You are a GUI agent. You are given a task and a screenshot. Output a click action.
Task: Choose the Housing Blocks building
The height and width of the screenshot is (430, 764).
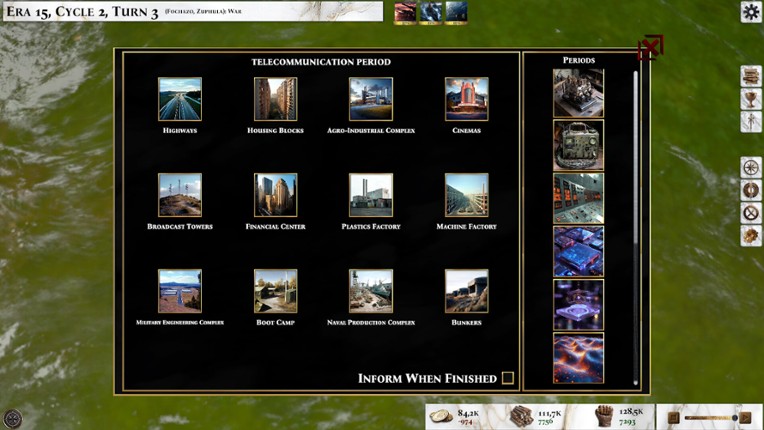[x=275, y=100]
